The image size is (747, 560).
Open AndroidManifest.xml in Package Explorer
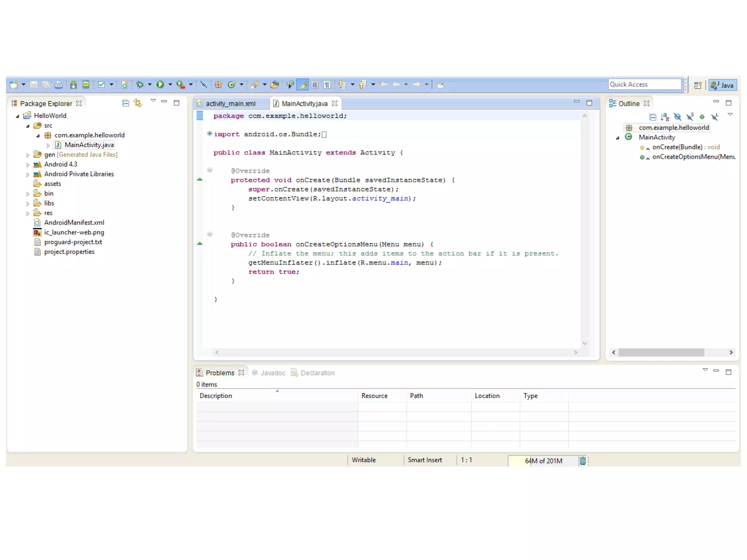click(x=74, y=222)
